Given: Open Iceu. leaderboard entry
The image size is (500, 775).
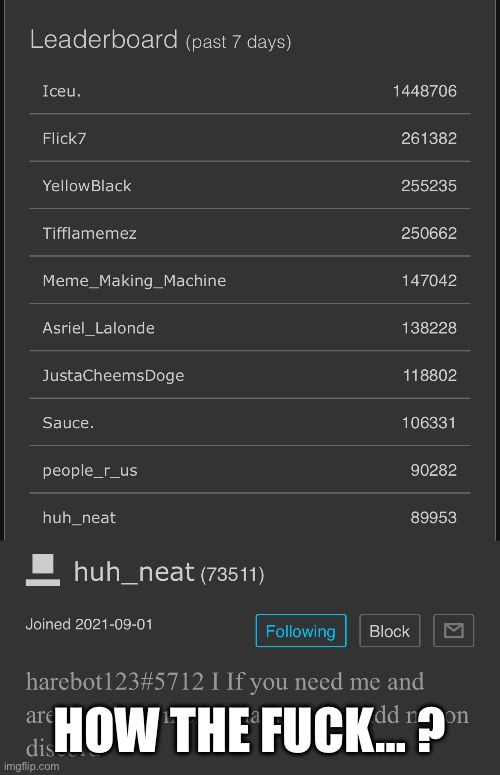Looking at the screenshot, I should pyautogui.click(x=250, y=91).
